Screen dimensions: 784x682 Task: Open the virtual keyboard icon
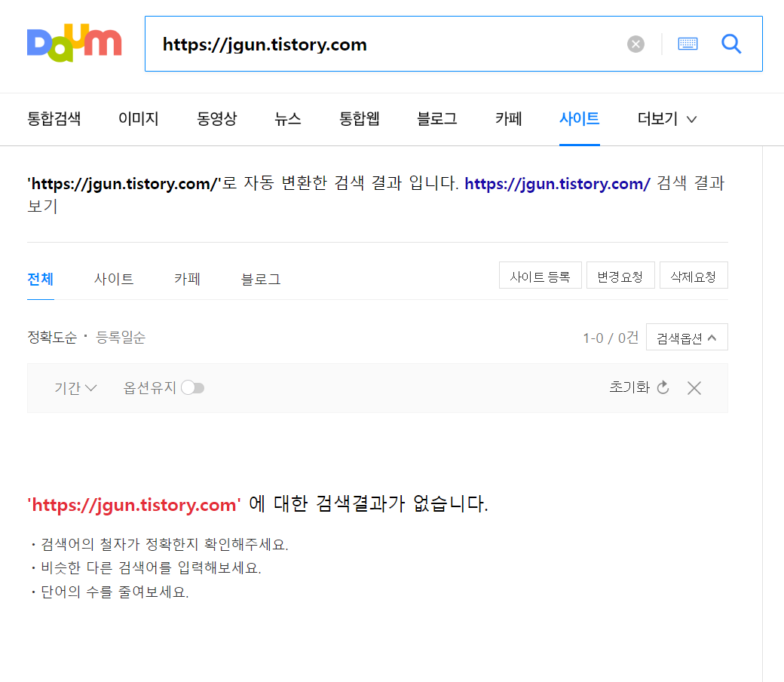coord(688,44)
